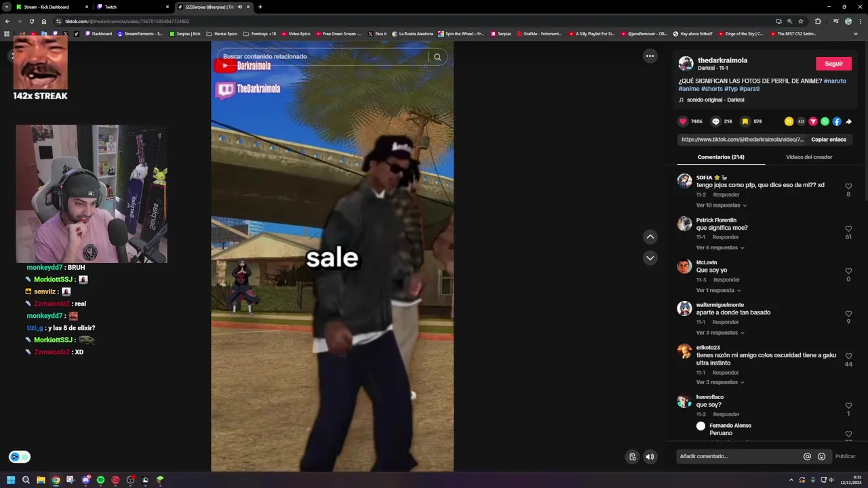Switch to 'Stream - Kick Dashboard' browser tab

click(x=52, y=7)
